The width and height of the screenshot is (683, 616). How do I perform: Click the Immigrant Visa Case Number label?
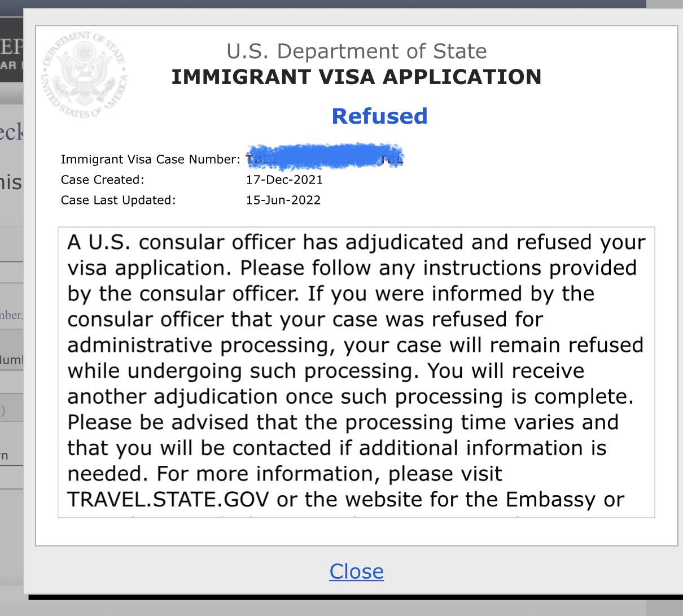tap(151, 160)
